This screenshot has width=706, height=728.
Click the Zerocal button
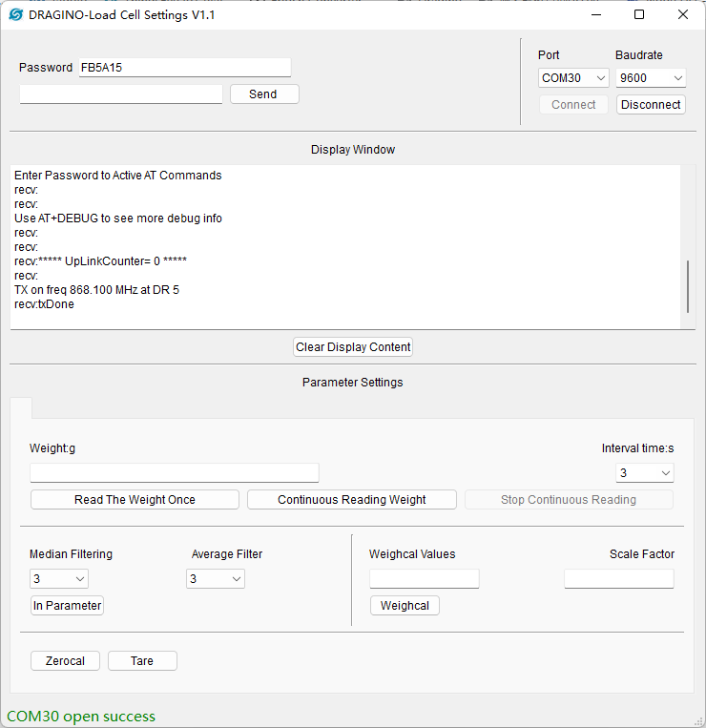click(65, 660)
